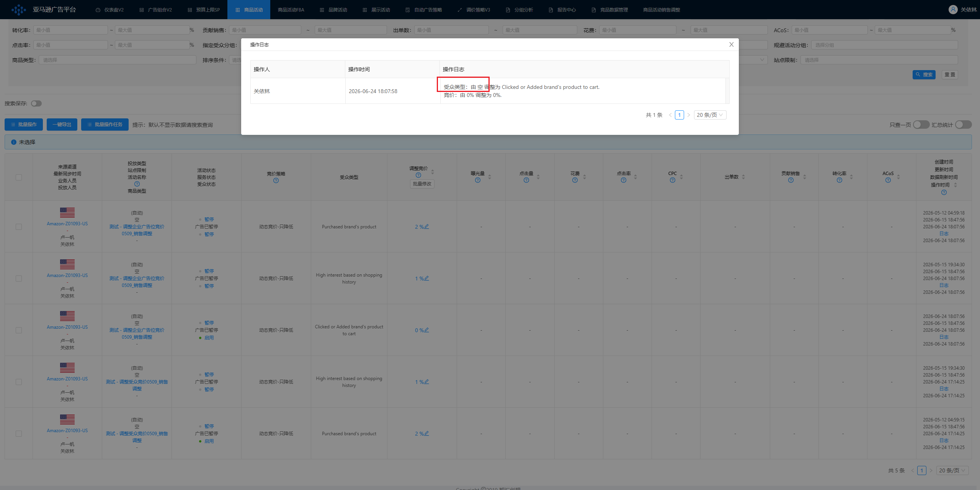The image size is (980, 490).
Task: Click the help icon under 转化率 header
Action: tap(839, 180)
